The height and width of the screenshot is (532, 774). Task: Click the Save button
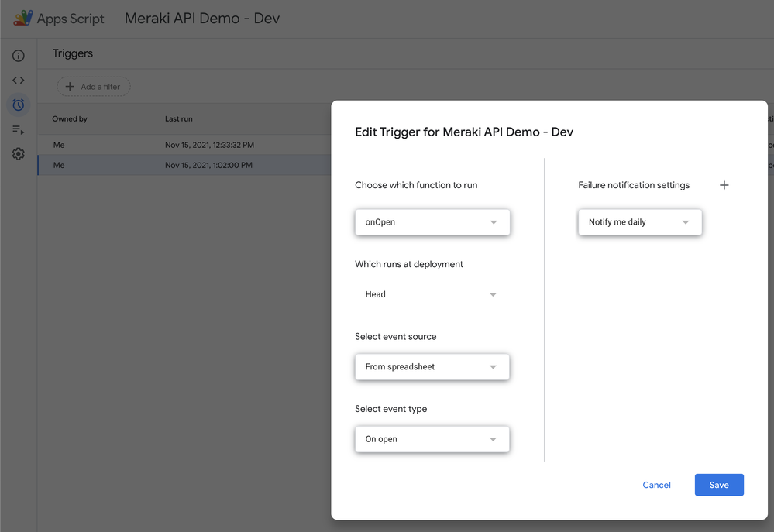click(x=719, y=485)
